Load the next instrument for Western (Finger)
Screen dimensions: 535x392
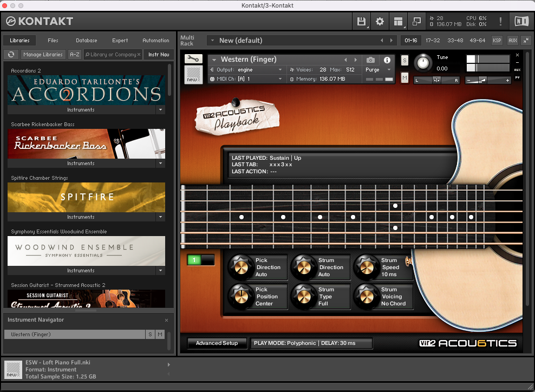click(356, 60)
